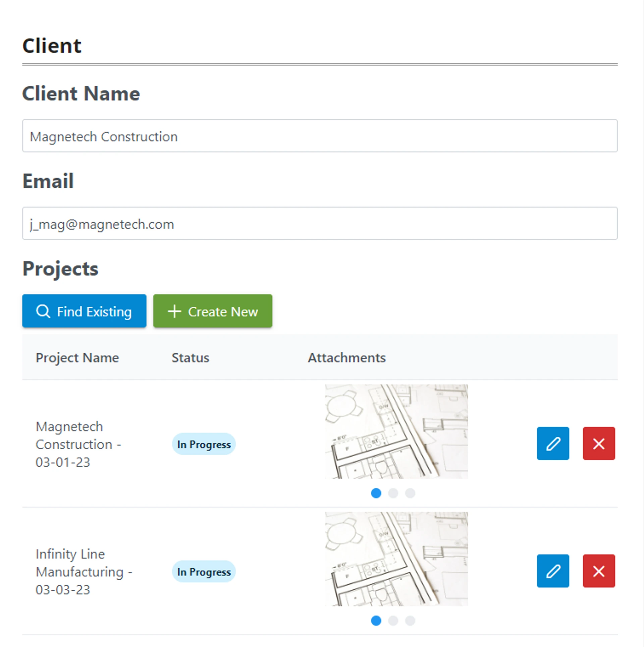Click the Project Name column header
Screen dimensions: 644x647
[77, 358]
